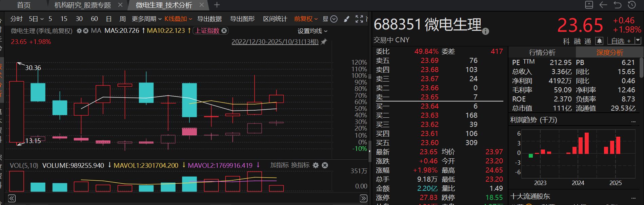Click the history clock icon at top right
The image size is (644, 205).
tap(631, 5)
